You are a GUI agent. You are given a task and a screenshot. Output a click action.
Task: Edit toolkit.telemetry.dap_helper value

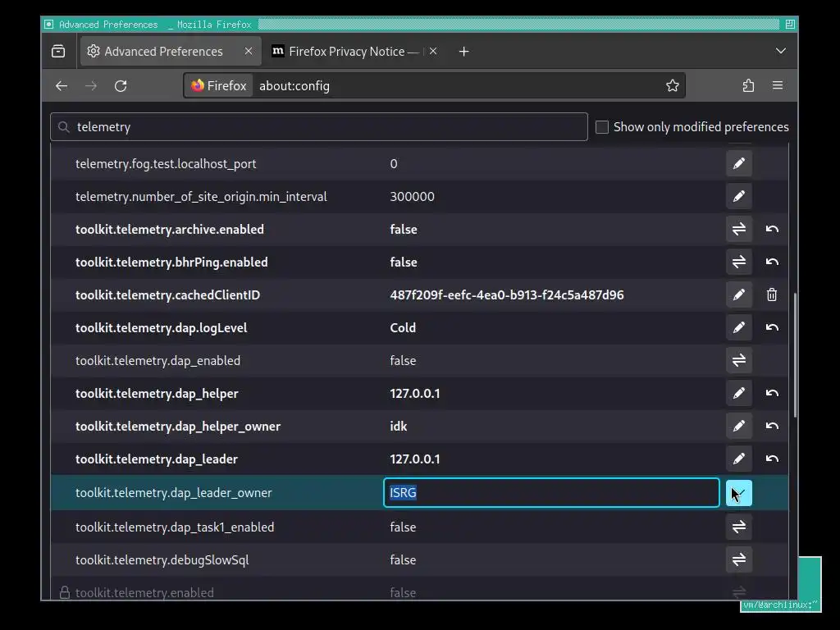(x=739, y=393)
